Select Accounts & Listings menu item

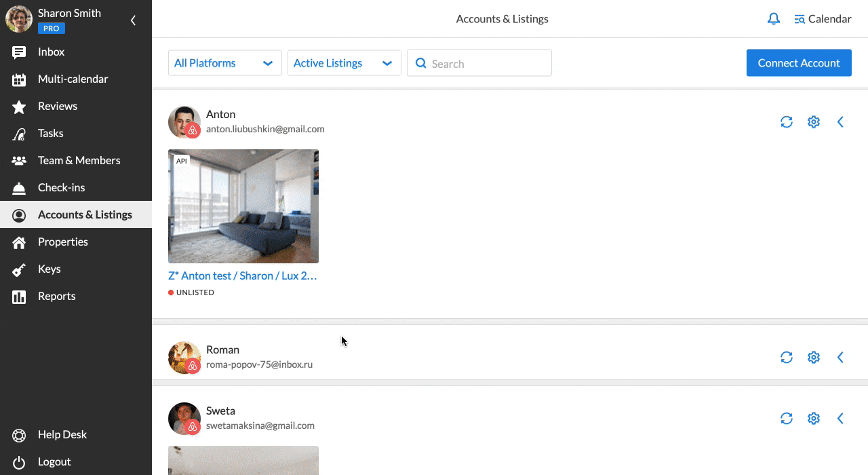[76, 215]
